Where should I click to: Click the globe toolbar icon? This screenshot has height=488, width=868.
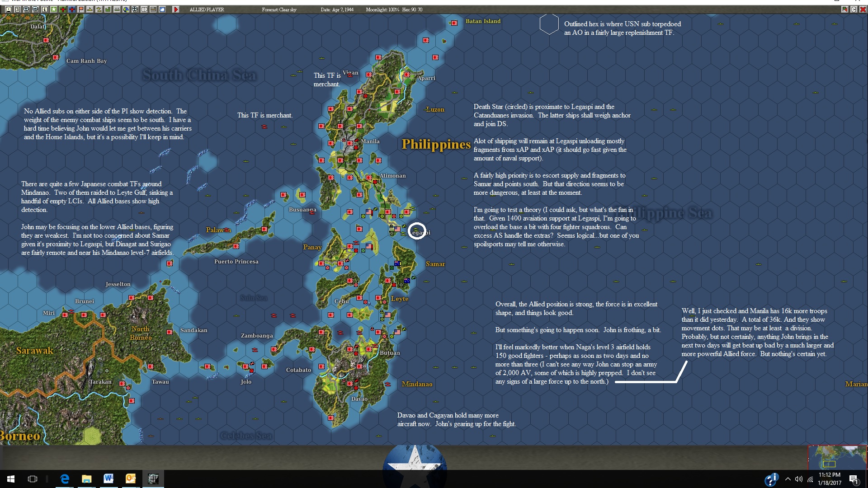pos(126,9)
